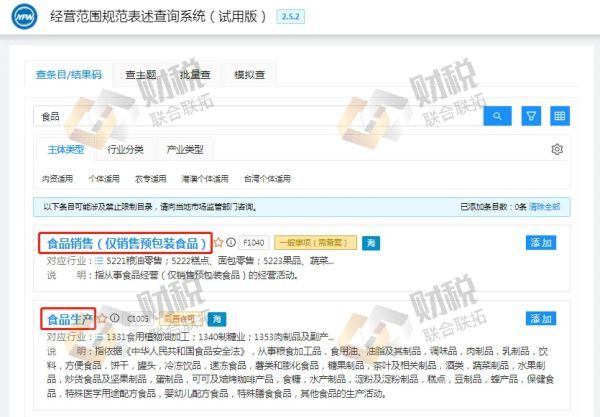Filter by 个体适用
Screen dimensions: 600x417
[x=104, y=179]
